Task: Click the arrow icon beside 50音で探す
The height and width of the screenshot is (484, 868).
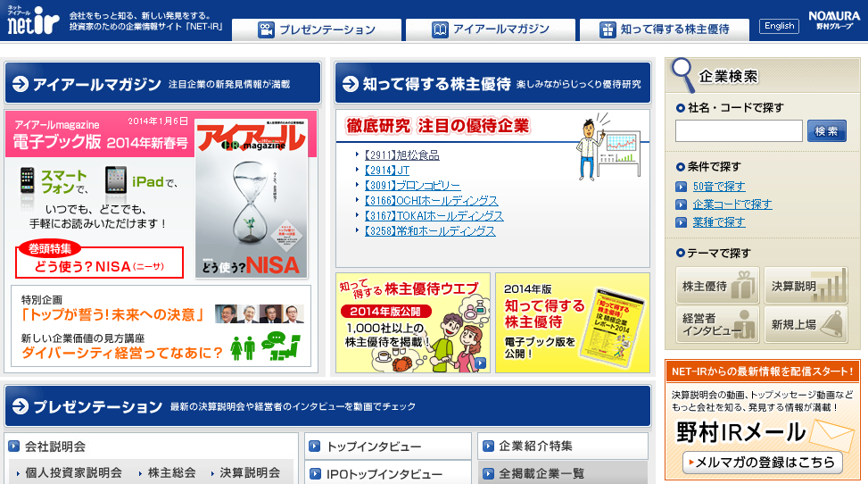Action: [x=682, y=187]
